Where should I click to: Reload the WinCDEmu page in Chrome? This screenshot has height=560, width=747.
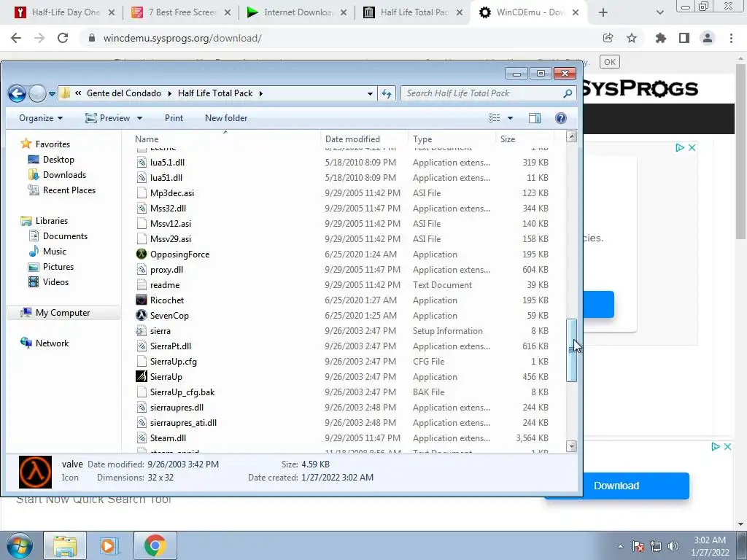click(63, 38)
